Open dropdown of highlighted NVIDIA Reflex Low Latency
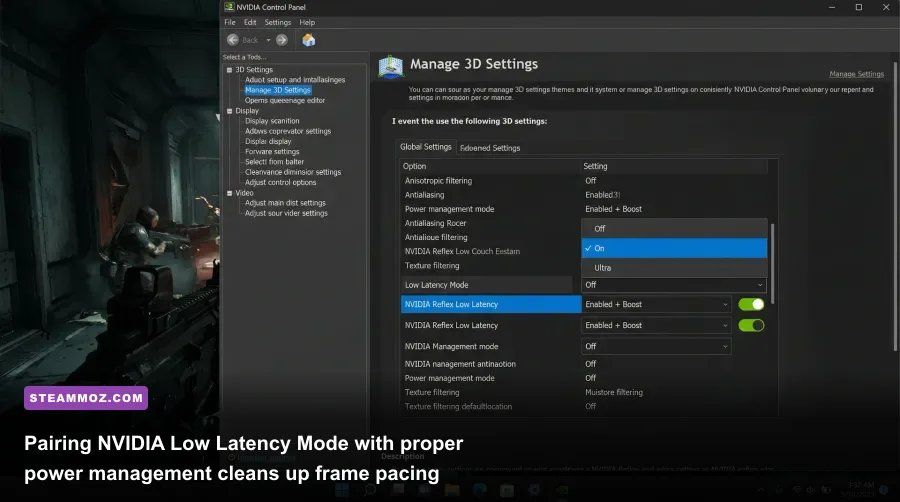Image resolution: width=900 pixels, height=502 pixels. (656, 304)
